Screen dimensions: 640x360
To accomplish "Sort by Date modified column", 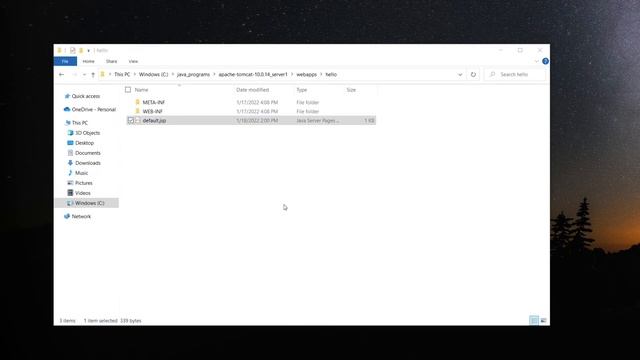I will [253, 90].
